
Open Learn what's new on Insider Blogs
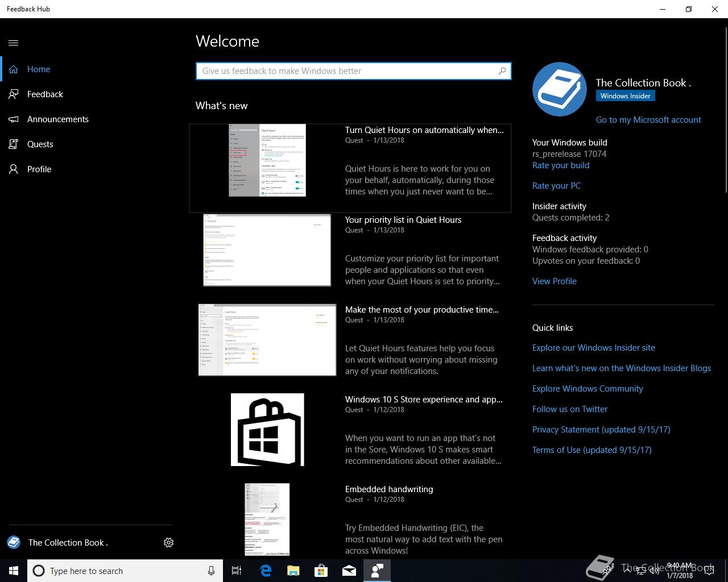pos(622,368)
